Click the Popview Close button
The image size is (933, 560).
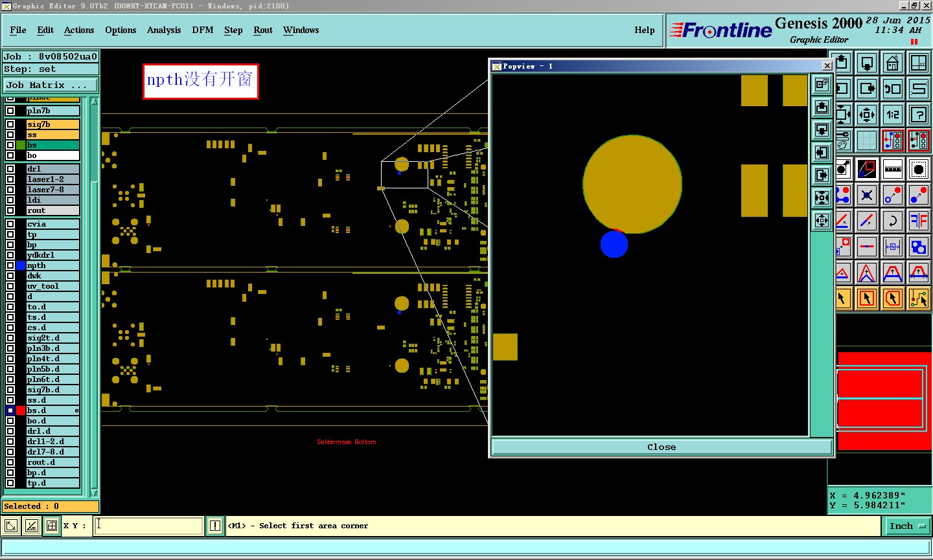[x=662, y=447]
